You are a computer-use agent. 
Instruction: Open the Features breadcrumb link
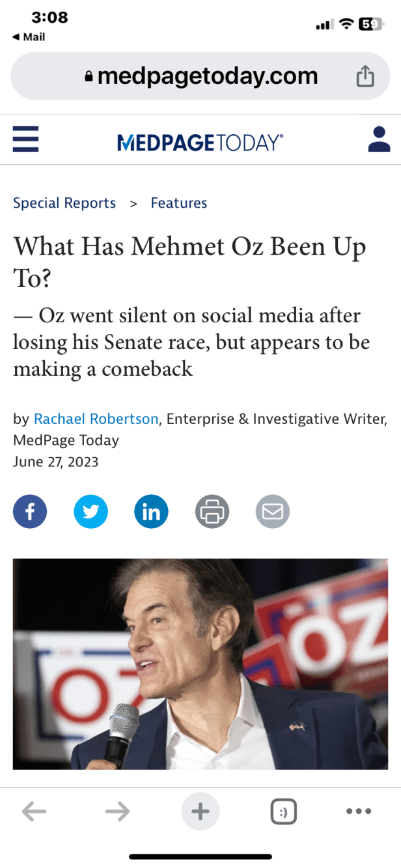(178, 203)
